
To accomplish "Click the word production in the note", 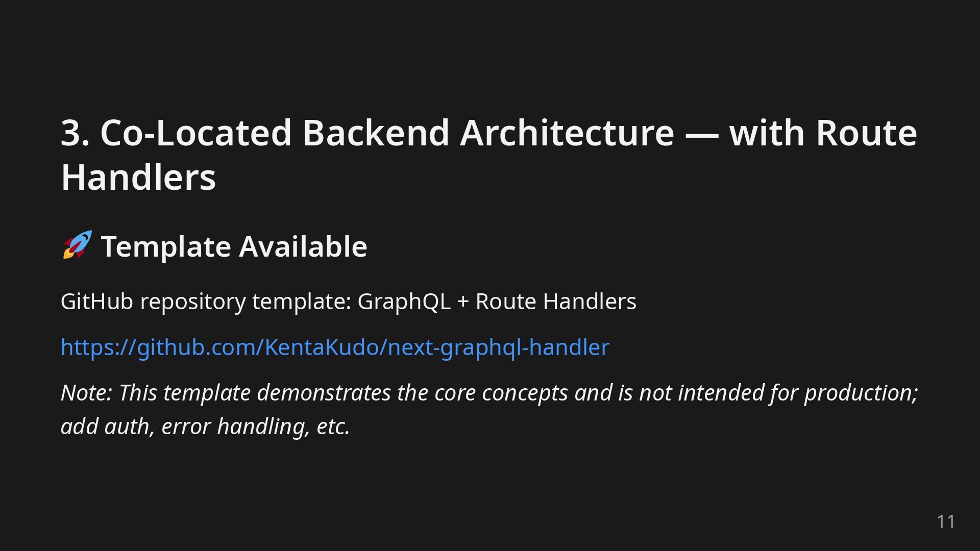I will [x=861, y=394].
